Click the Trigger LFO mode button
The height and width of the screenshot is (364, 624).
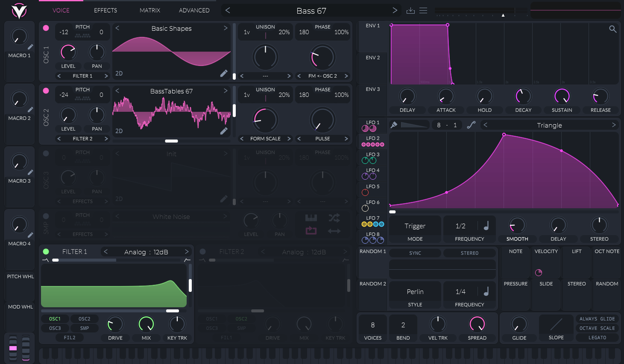415,226
